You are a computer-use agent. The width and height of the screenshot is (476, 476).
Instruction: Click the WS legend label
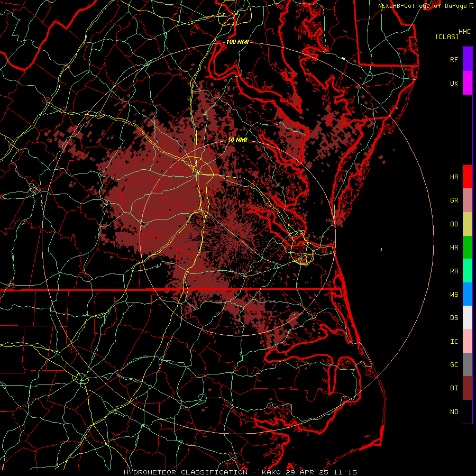click(454, 295)
